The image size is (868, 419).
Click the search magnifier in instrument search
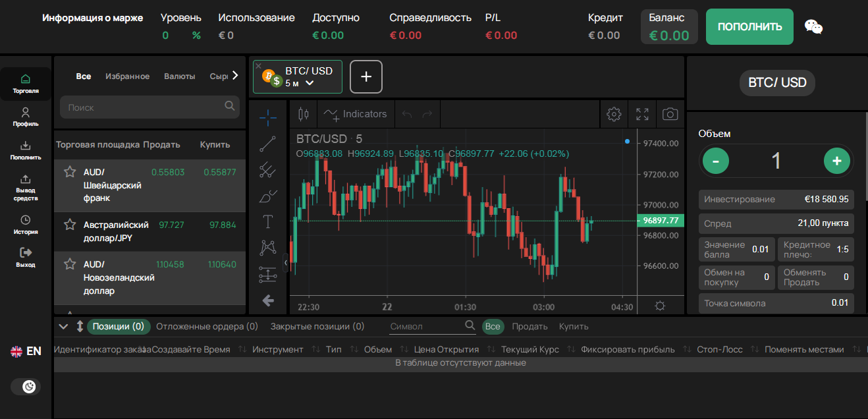[x=229, y=105]
